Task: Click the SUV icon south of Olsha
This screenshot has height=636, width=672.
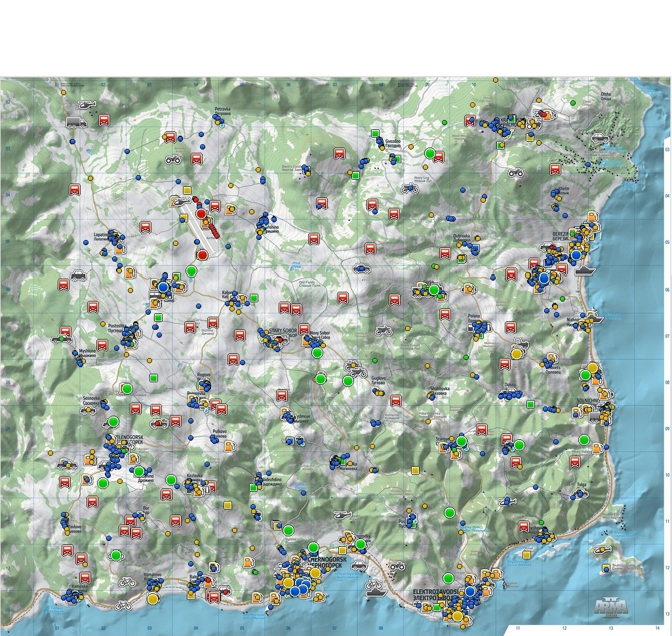Action: [x=600, y=138]
